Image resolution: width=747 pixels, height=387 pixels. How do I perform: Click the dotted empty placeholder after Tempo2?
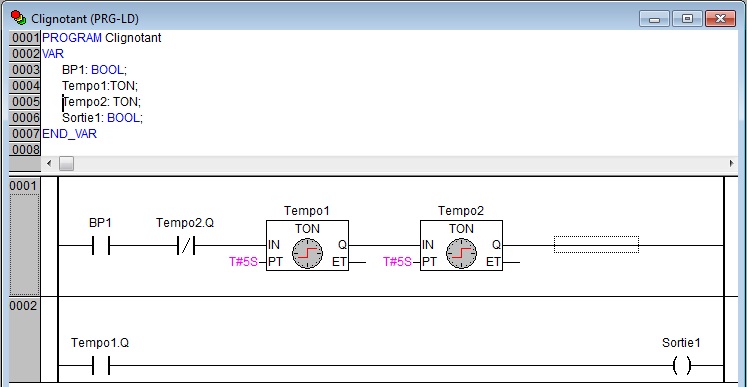point(596,244)
